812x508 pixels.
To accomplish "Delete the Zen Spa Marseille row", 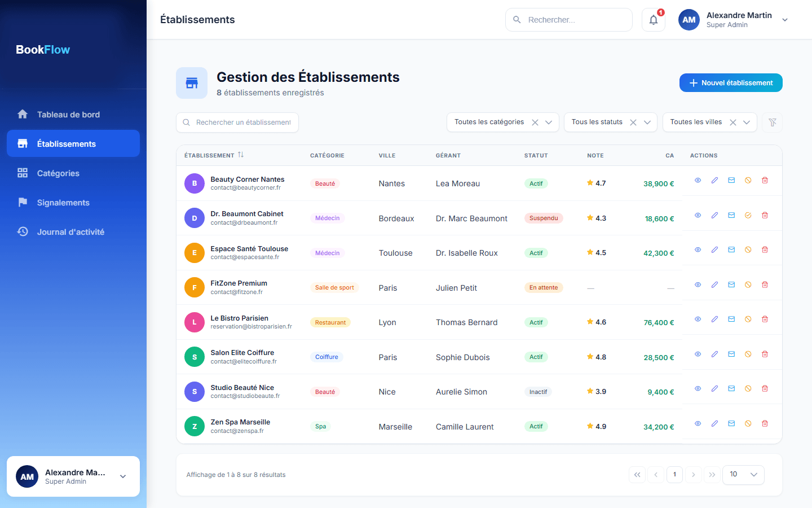I will coord(765,424).
